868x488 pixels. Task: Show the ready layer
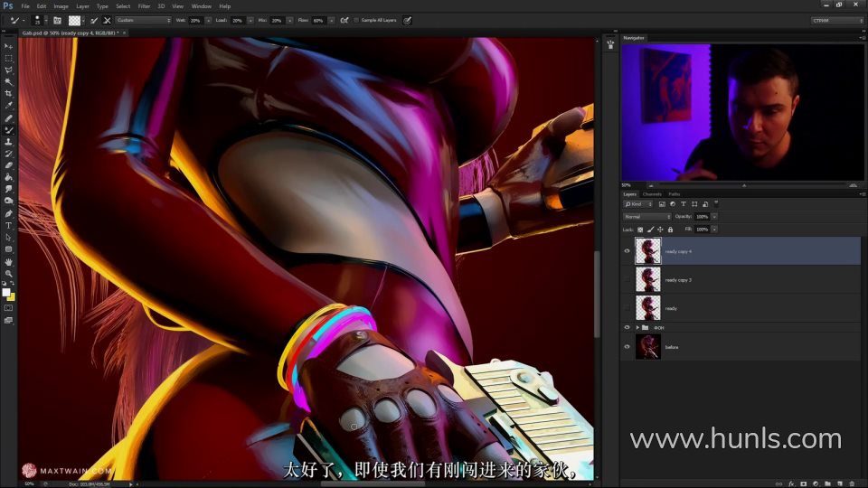click(x=627, y=308)
